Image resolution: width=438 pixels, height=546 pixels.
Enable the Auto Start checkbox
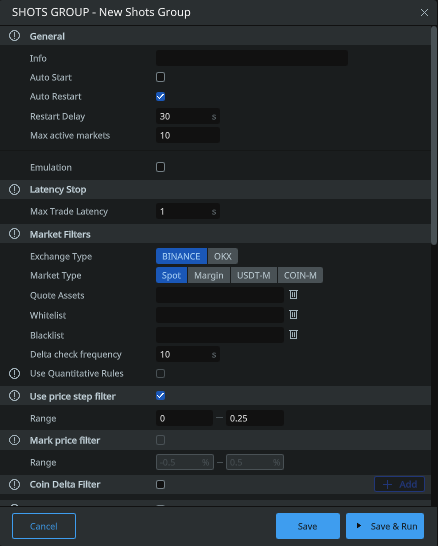coord(161,77)
